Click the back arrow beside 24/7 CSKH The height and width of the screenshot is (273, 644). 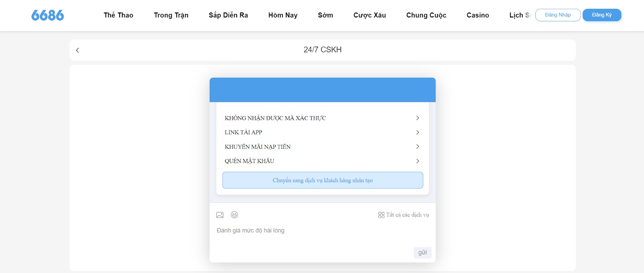(78, 50)
